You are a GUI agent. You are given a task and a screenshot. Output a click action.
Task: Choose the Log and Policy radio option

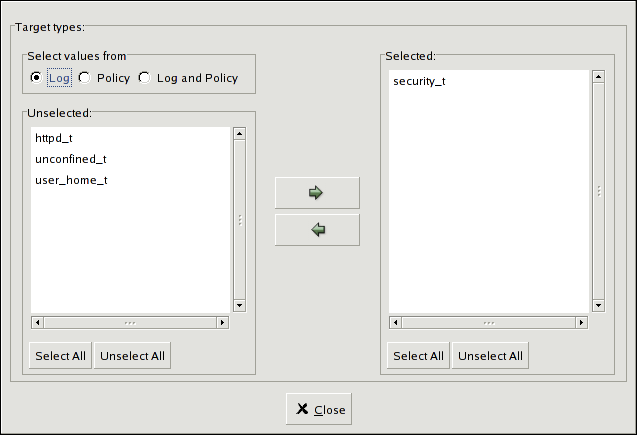coord(145,78)
